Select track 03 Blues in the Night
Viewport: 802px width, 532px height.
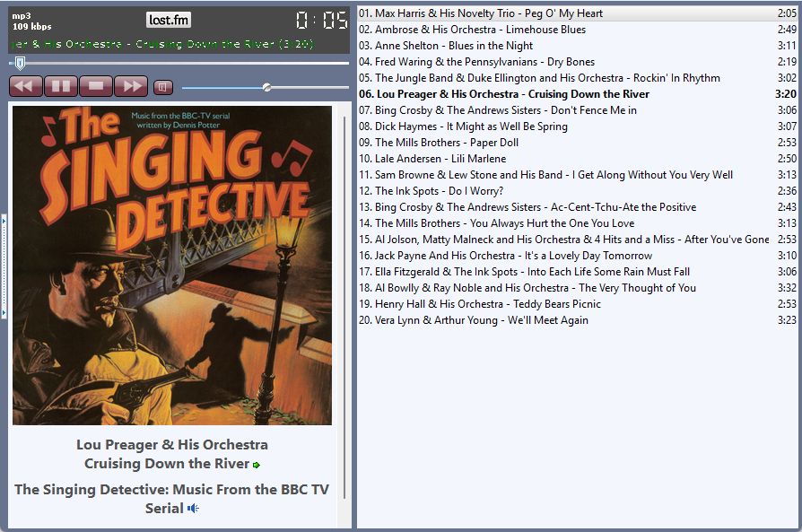(578, 46)
